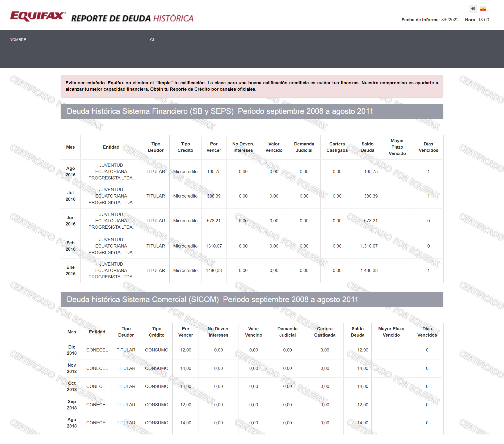Click the 'Tipo Crédito' header in the Financiero table

(x=185, y=147)
